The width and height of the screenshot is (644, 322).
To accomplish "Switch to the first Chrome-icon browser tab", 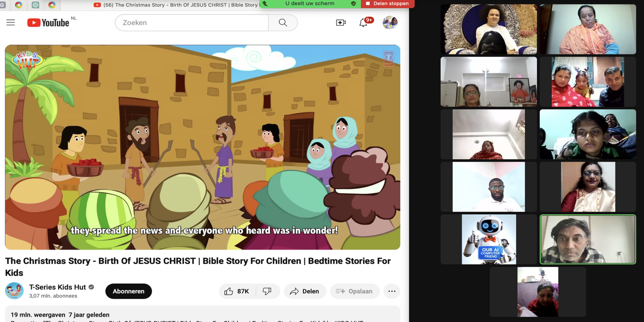I will [x=19, y=5].
